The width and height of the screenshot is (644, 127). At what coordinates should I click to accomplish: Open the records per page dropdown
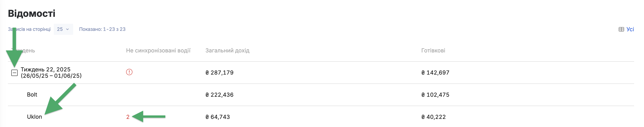(63, 29)
